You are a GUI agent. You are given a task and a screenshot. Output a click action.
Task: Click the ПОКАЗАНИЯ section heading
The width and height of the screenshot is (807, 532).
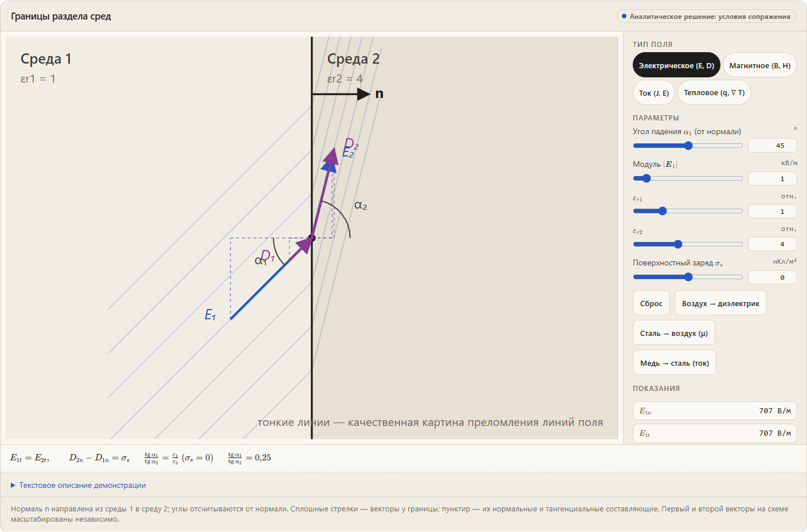click(x=656, y=389)
